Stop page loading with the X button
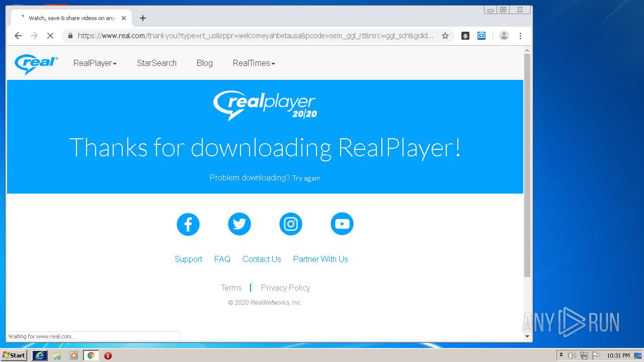 pos(50,36)
